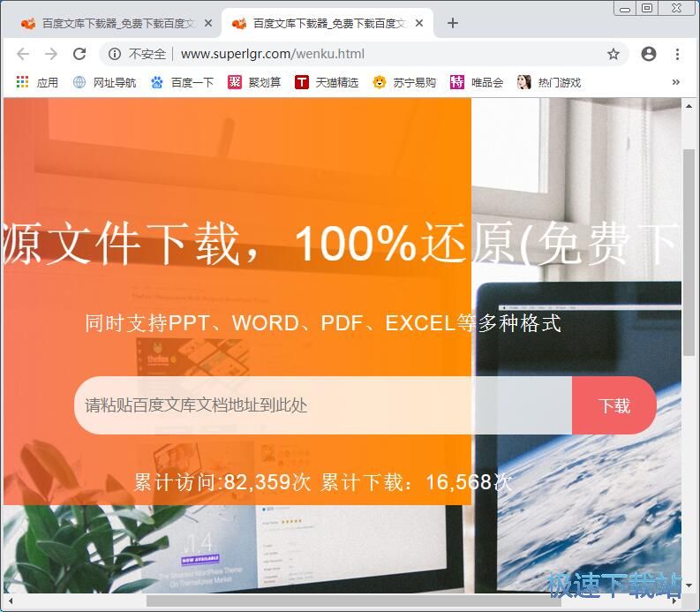
Task: Go back to the previous page
Action: (x=23, y=54)
